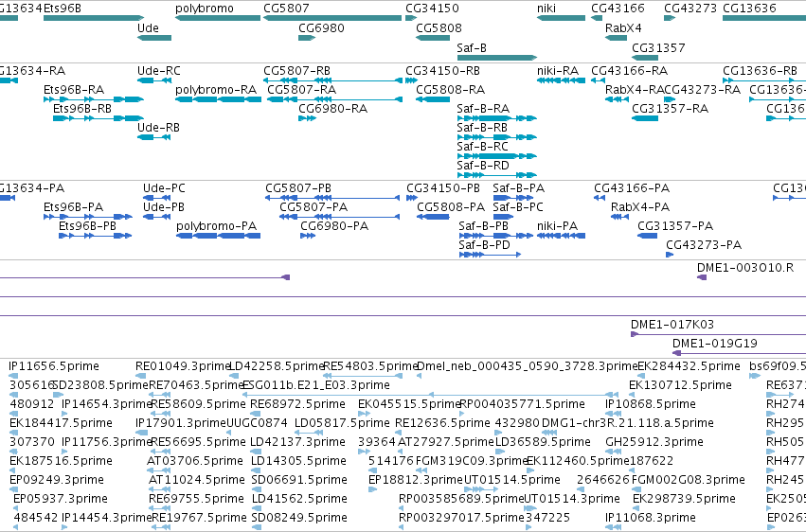Open the Saf-B-RD transcript
806x532 pixels.
[x=496, y=175]
